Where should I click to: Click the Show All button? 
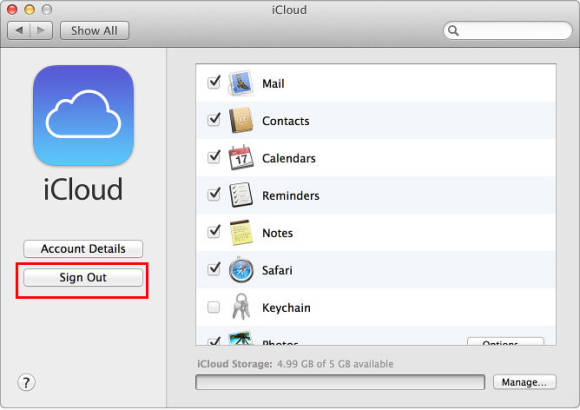click(94, 30)
